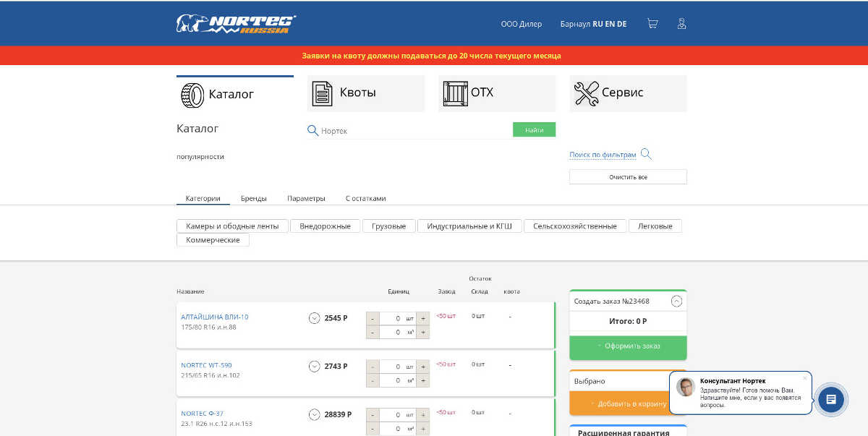Open the АЛТАЙШИНА ВЛИ-10 product link
Screen dimensions: 868x436
pyautogui.click(x=215, y=317)
